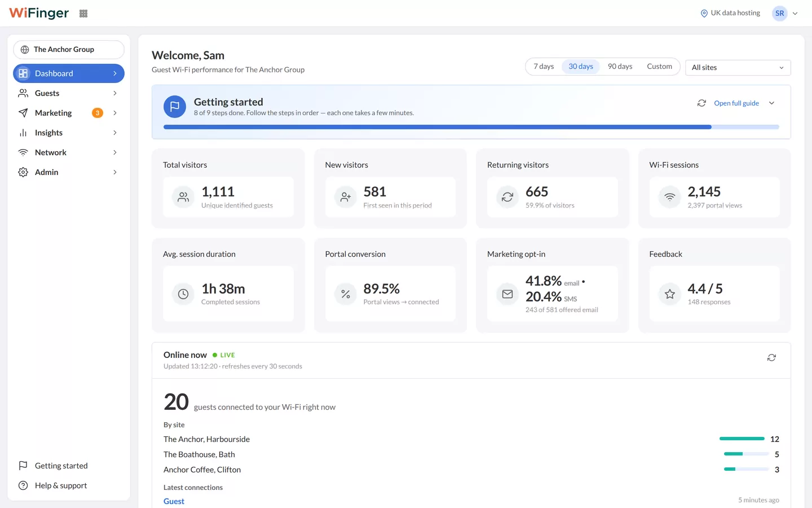Select the 90 days range

point(620,67)
